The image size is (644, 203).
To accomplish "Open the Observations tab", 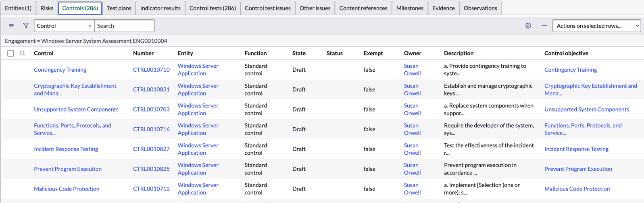I will coord(480,8).
